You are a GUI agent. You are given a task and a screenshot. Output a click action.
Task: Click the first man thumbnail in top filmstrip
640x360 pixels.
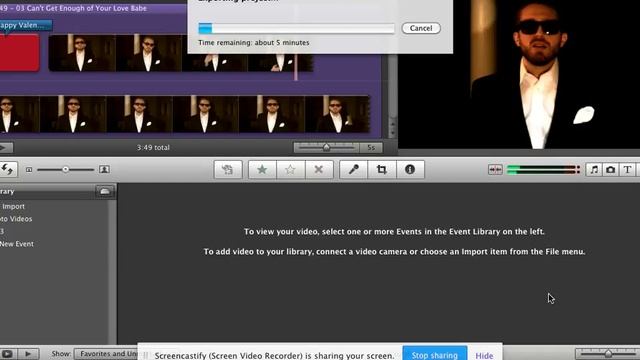pos(82,53)
